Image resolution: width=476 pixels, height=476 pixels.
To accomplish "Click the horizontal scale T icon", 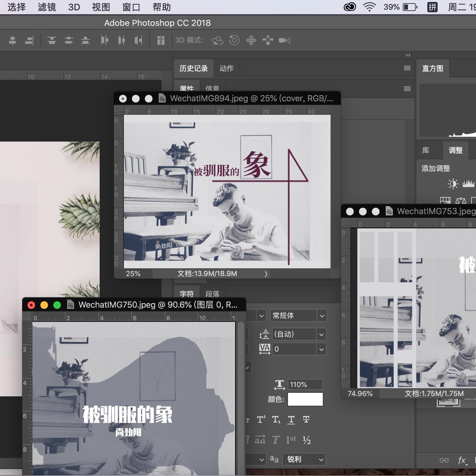I will (280, 384).
